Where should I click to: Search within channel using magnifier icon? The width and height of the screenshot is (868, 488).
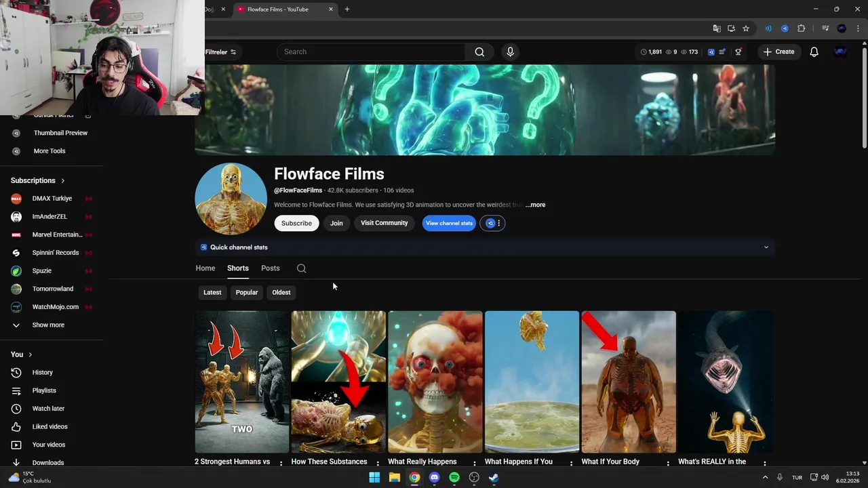(302, 268)
